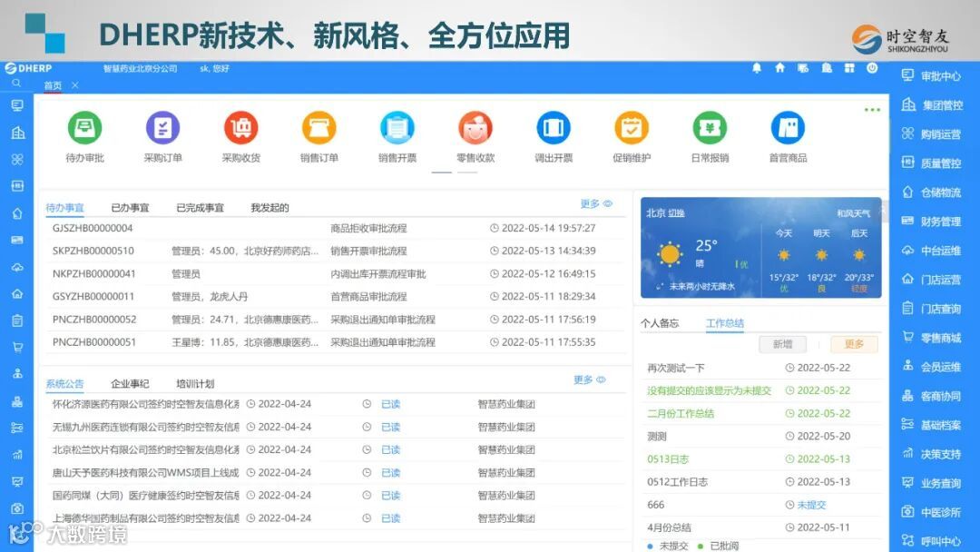This screenshot has width=980, height=552.
Task: Switch to the 企业事纪 tab
Action: click(x=130, y=384)
